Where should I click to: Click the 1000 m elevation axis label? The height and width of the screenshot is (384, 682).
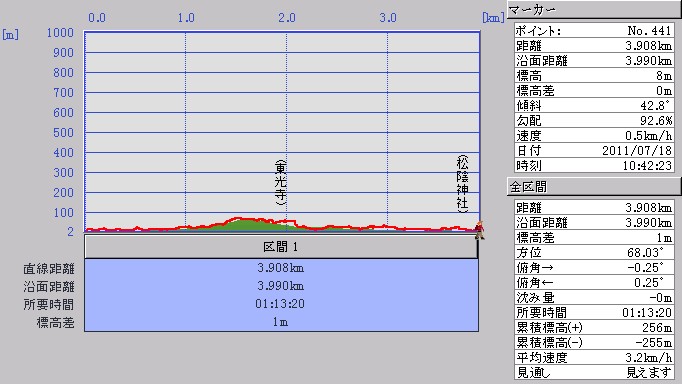point(60,33)
